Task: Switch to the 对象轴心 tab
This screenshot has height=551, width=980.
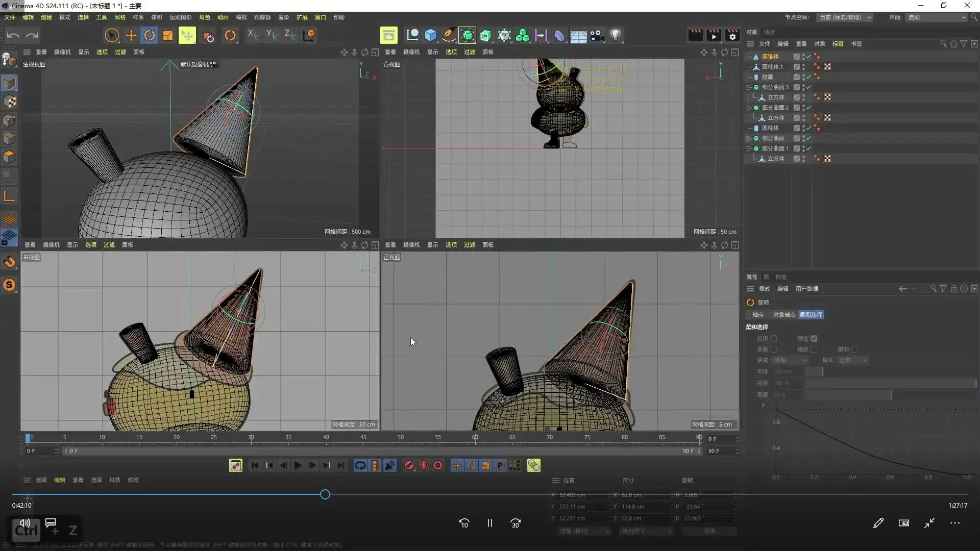Action: (x=783, y=315)
